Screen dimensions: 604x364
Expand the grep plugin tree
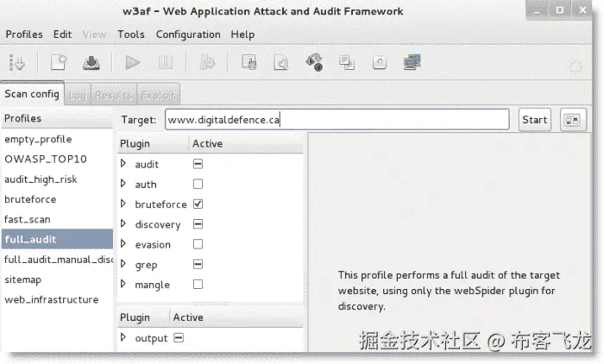(x=123, y=263)
